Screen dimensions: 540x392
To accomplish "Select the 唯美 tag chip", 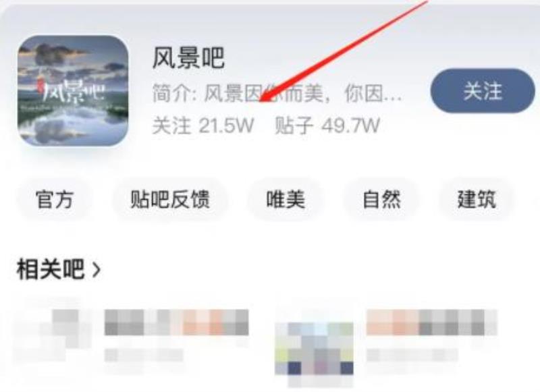I will pos(286,199).
